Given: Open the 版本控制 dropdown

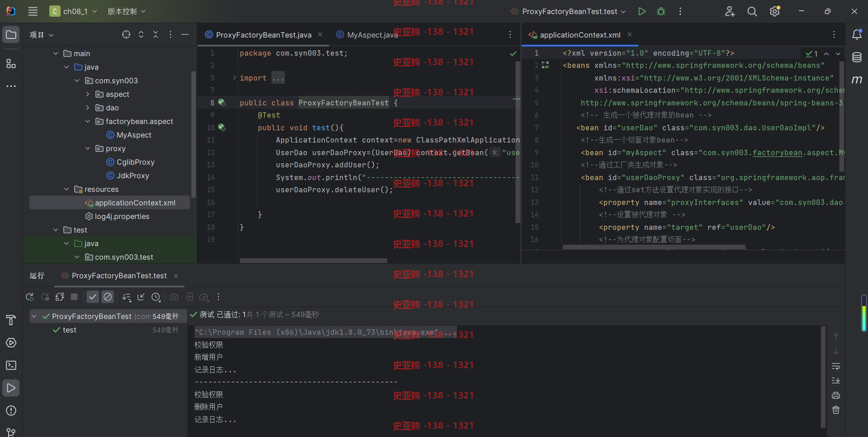Looking at the screenshot, I should coord(127,11).
